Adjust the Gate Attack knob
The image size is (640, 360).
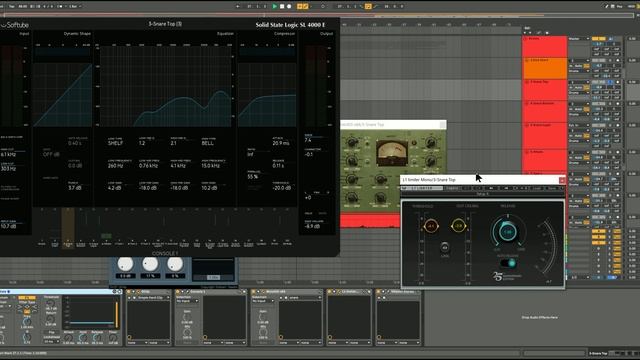[x=68, y=338]
